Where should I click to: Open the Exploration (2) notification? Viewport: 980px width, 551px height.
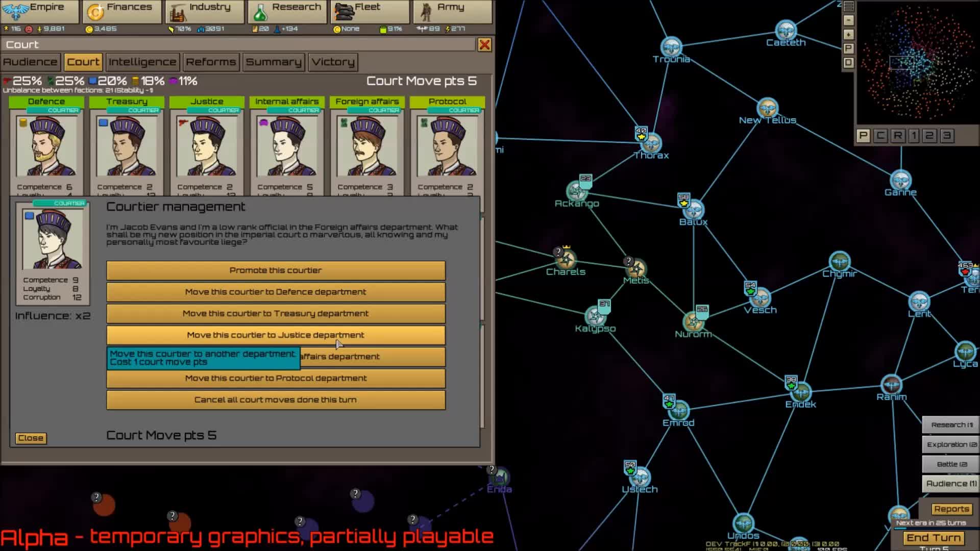pyautogui.click(x=951, y=445)
